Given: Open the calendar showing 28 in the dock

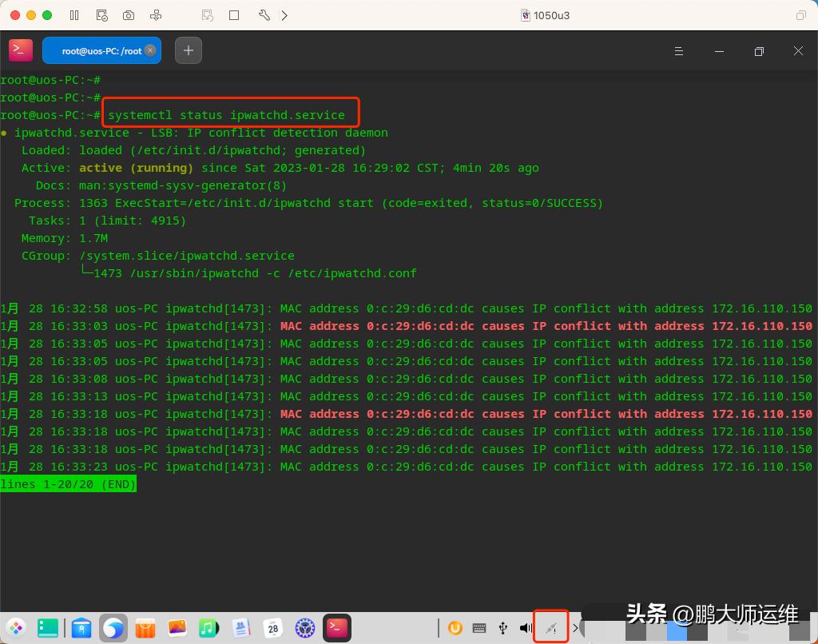Looking at the screenshot, I should (x=272, y=628).
